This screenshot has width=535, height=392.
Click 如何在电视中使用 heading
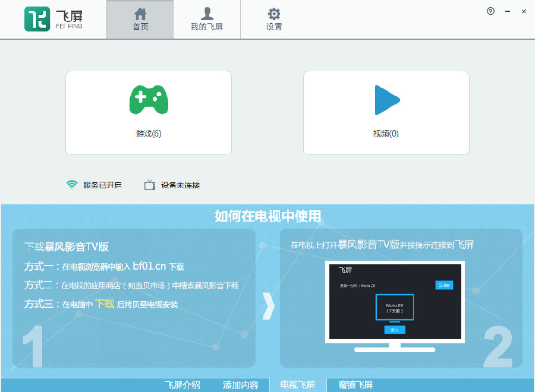click(268, 216)
